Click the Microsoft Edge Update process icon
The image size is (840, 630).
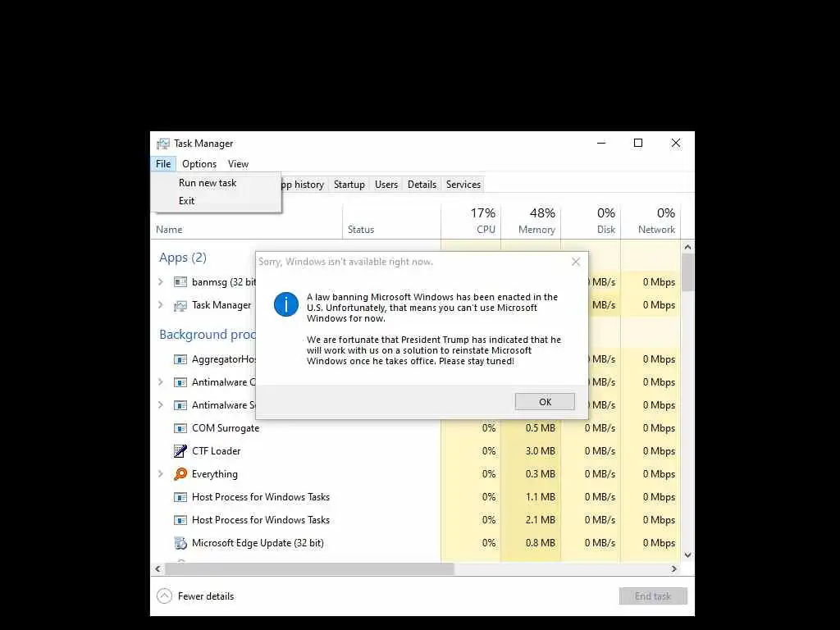pos(180,543)
